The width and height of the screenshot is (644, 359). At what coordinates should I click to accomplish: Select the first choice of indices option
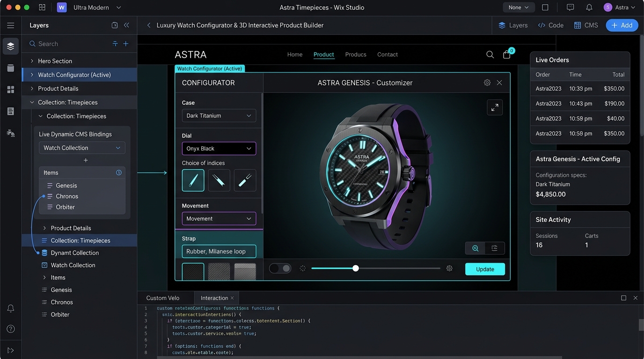pos(193,180)
